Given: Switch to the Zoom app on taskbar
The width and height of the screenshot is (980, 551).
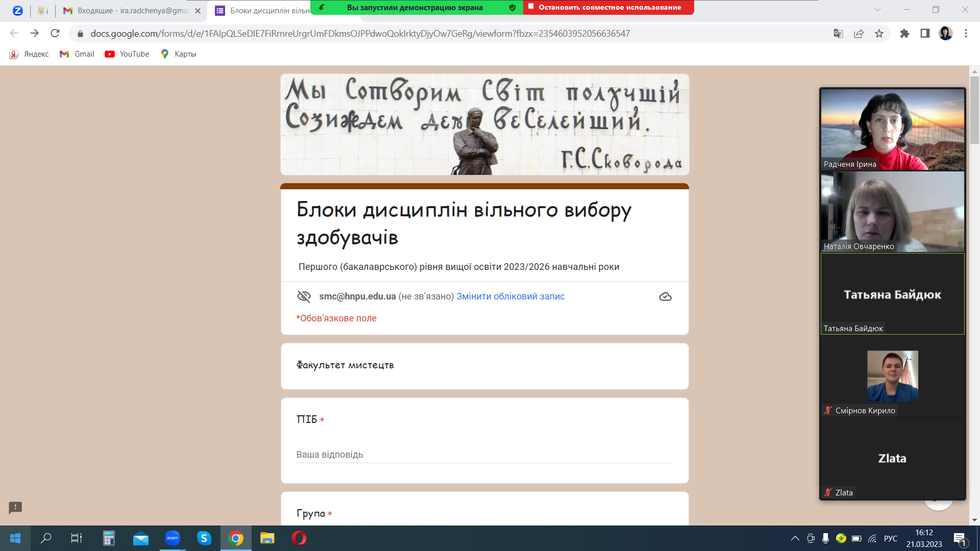Looking at the screenshot, I should [173, 538].
